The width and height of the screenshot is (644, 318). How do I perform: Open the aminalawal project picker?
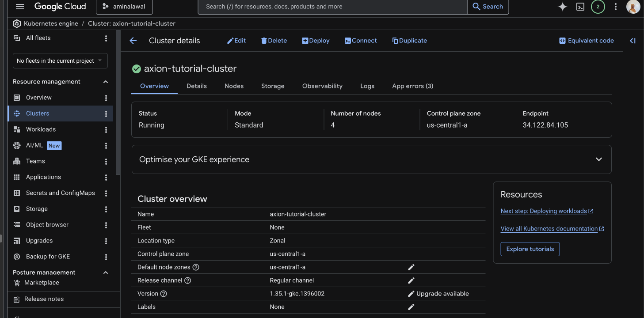124,7
